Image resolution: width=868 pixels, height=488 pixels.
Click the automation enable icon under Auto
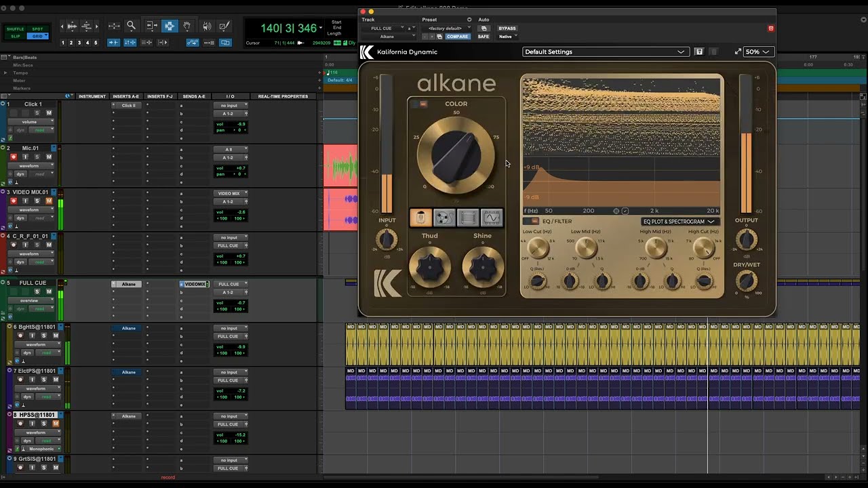coord(484,28)
